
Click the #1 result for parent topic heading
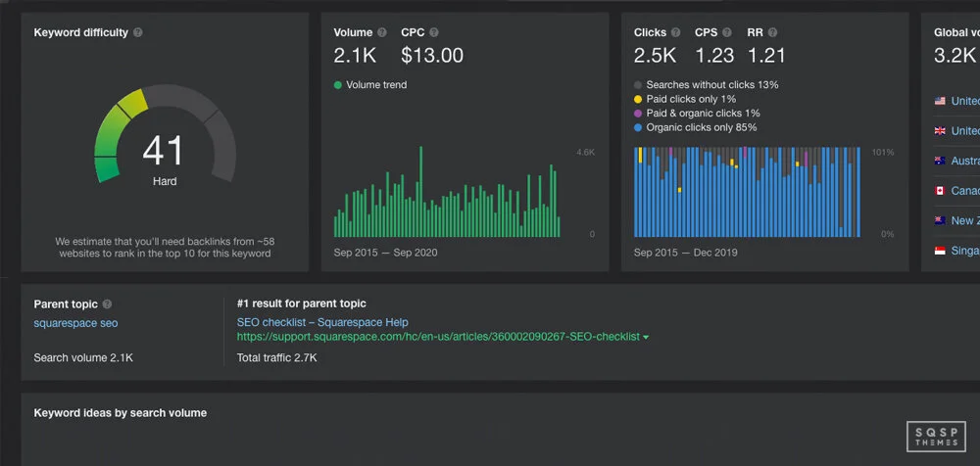click(301, 303)
